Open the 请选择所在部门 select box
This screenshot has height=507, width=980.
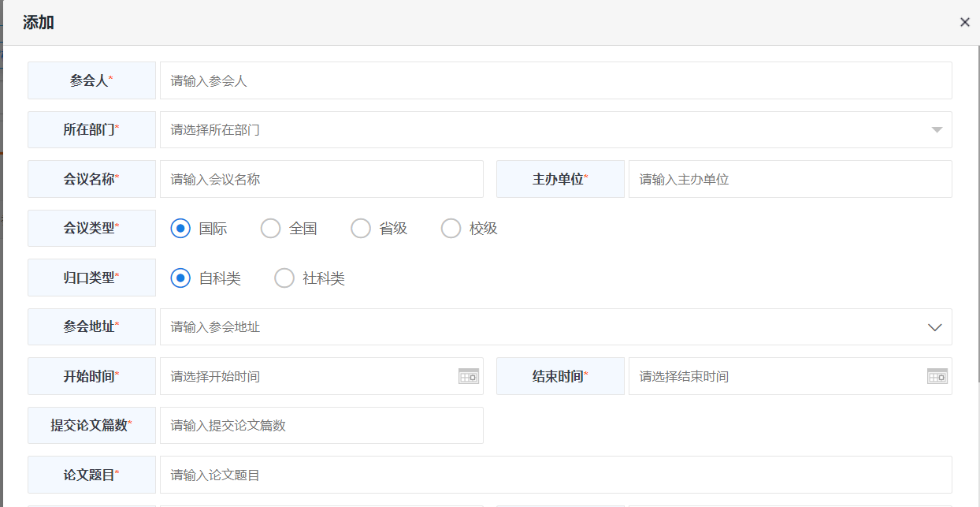(x=536, y=130)
